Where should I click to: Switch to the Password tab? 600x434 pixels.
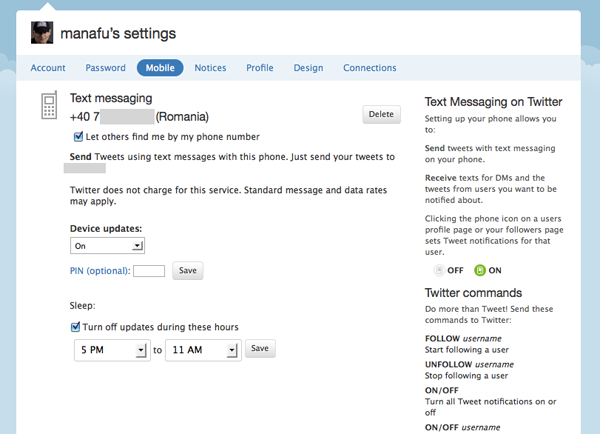pyautogui.click(x=105, y=68)
